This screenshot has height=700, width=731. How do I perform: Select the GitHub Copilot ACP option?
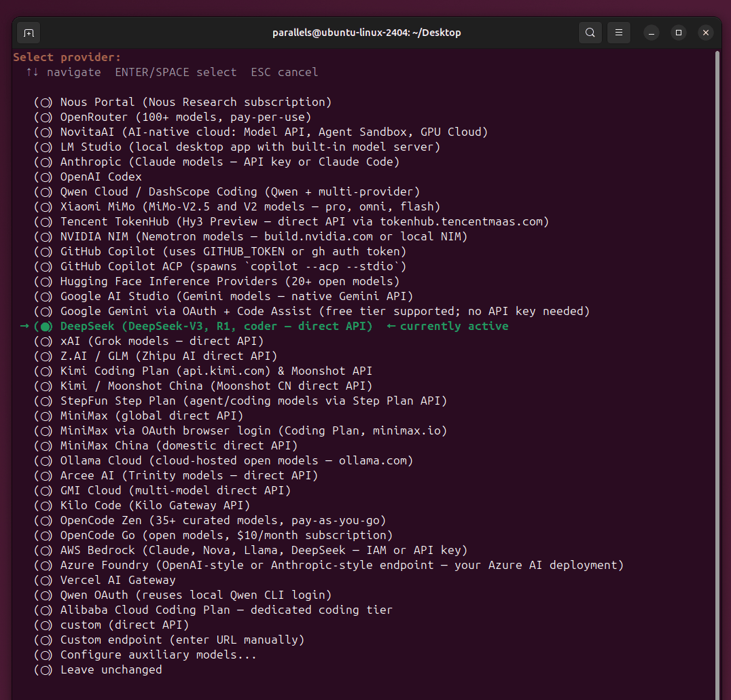[220, 266]
